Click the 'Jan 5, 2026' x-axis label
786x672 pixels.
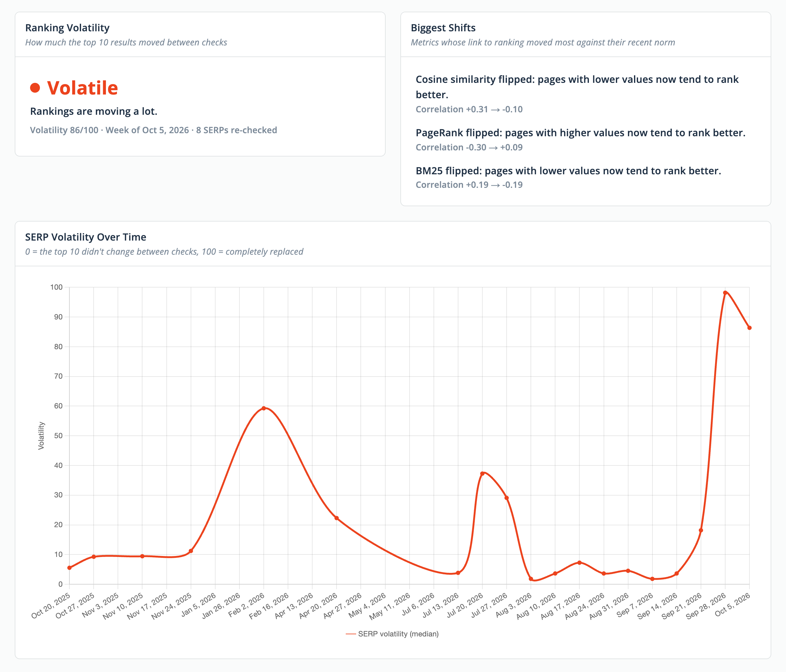(x=199, y=605)
